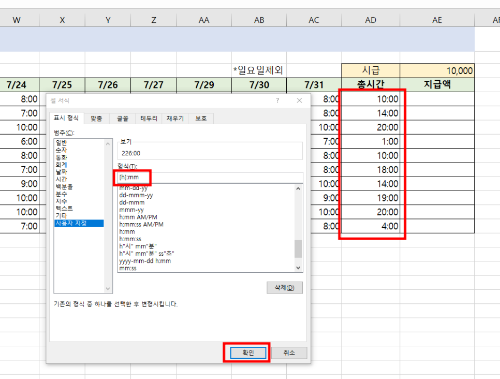Screen dimensions: 500x379
Task: Select column header AB
Action: 259,20
